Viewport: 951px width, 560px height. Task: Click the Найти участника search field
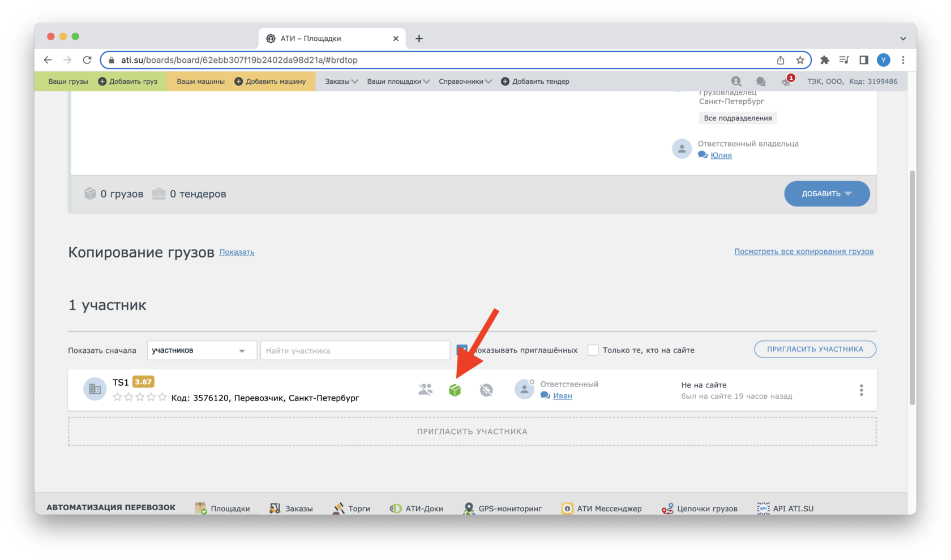pyautogui.click(x=355, y=350)
